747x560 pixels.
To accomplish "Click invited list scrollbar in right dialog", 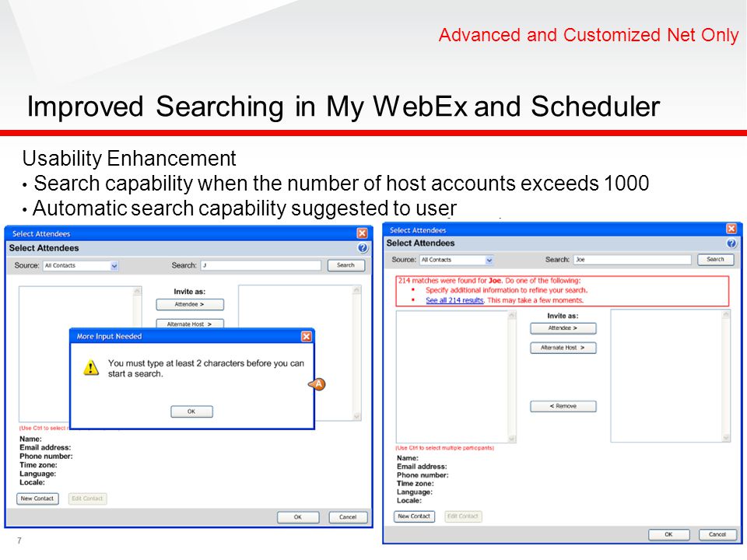I will [726, 376].
